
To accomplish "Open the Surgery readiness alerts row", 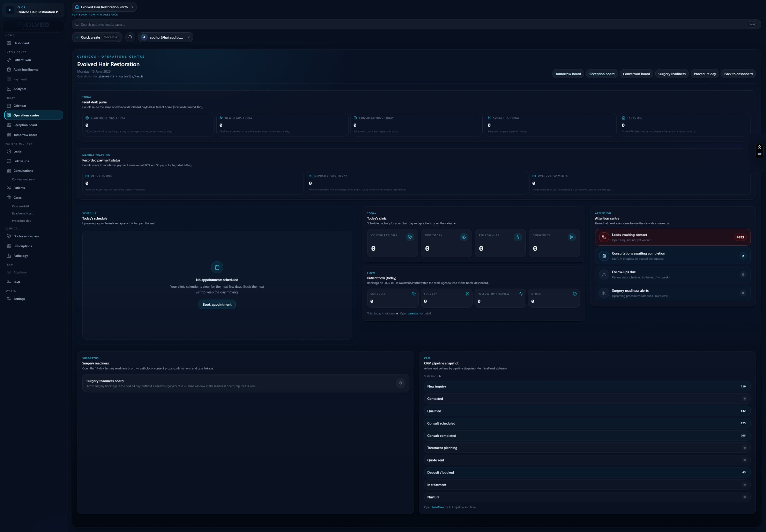I will (x=673, y=293).
